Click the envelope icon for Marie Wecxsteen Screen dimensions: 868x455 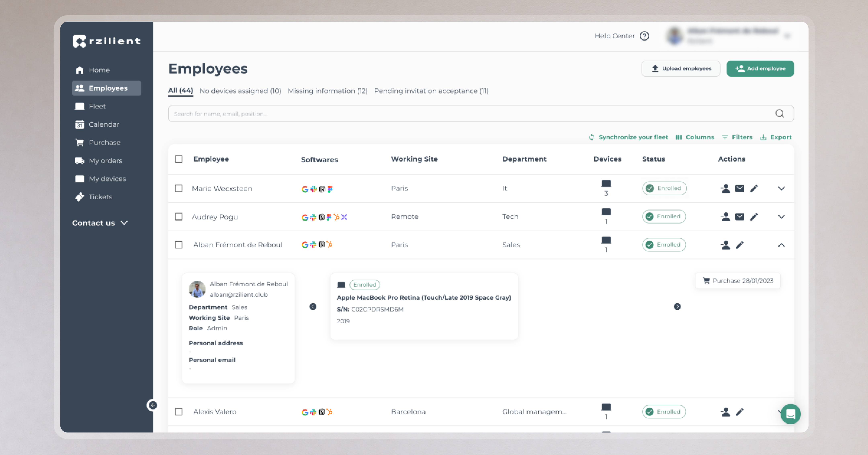(740, 188)
